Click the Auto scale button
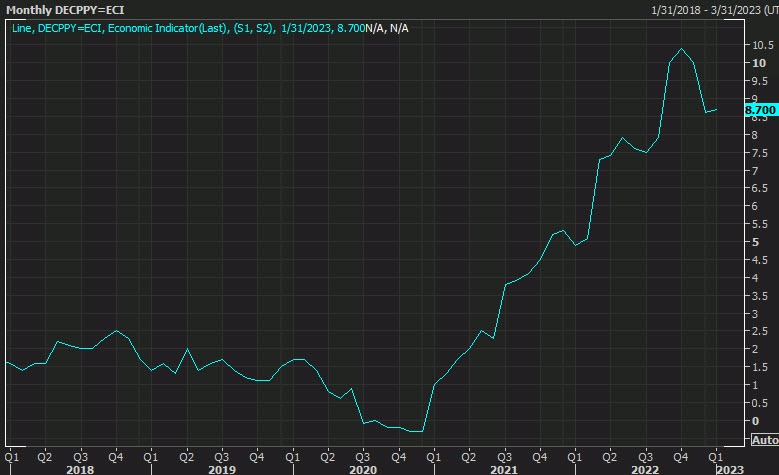The height and width of the screenshot is (475, 779). [763, 439]
